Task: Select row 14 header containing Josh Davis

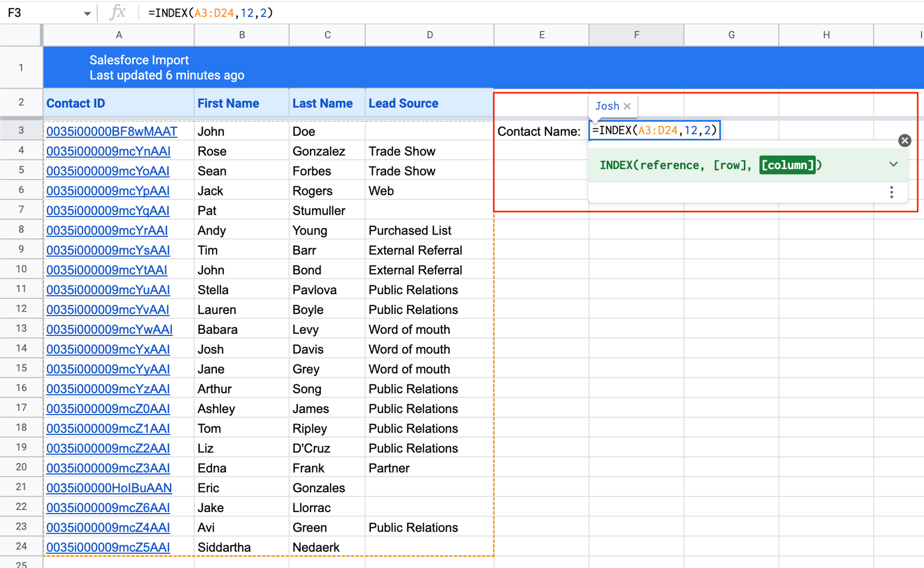Action: pos(21,348)
